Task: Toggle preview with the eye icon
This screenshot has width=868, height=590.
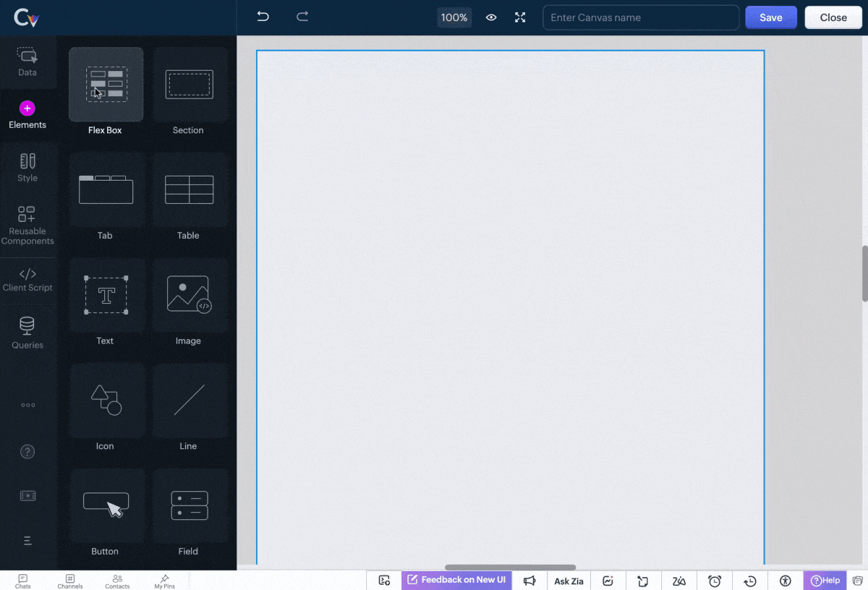Action: click(x=491, y=17)
